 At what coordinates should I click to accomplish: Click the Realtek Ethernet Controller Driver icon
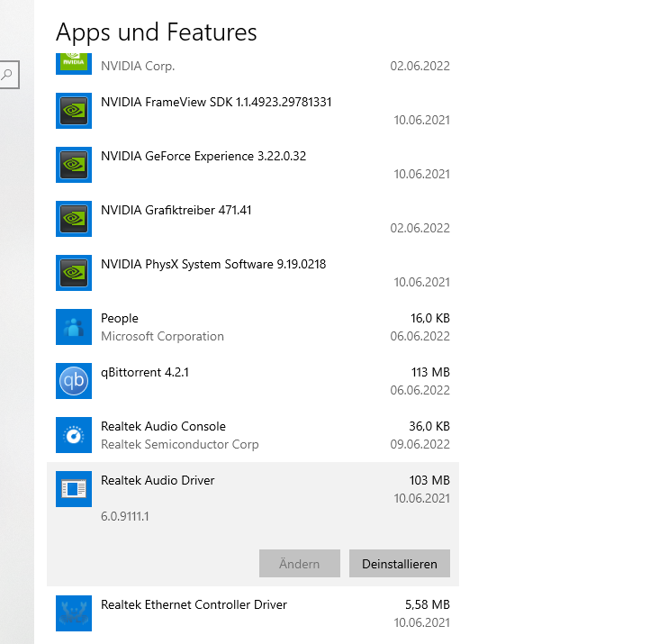pos(74,613)
